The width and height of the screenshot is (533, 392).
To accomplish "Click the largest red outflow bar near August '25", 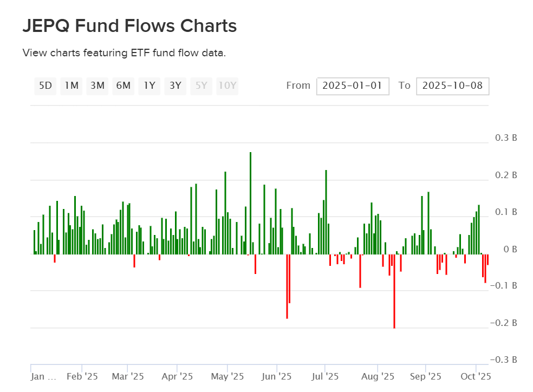I will tap(394, 290).
